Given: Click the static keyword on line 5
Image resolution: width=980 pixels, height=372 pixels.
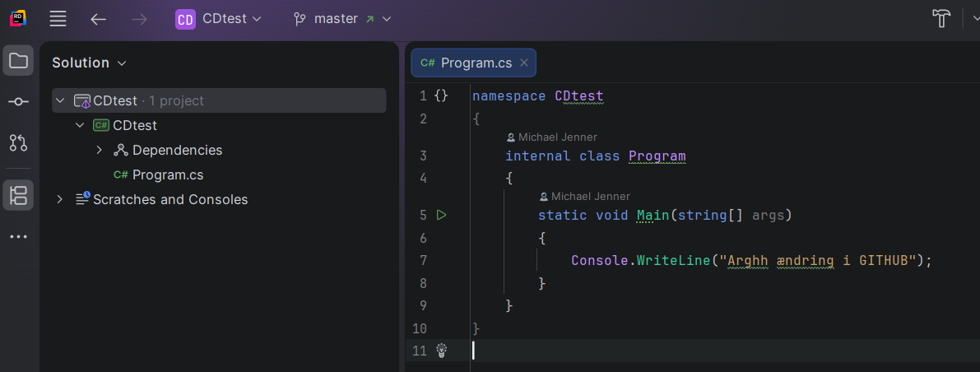Looking at the screenshot, I should pyautogui.click(x=563, y=216).
